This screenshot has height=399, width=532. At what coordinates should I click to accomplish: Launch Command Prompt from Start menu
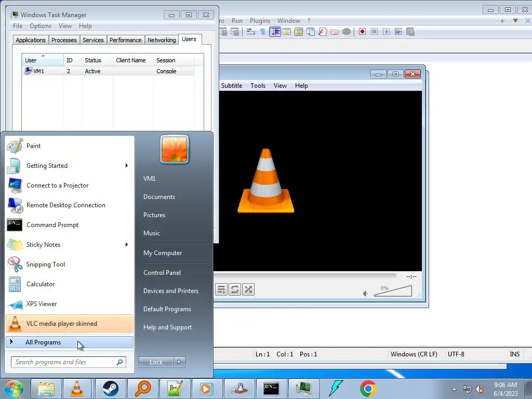[x=70, y=225]
